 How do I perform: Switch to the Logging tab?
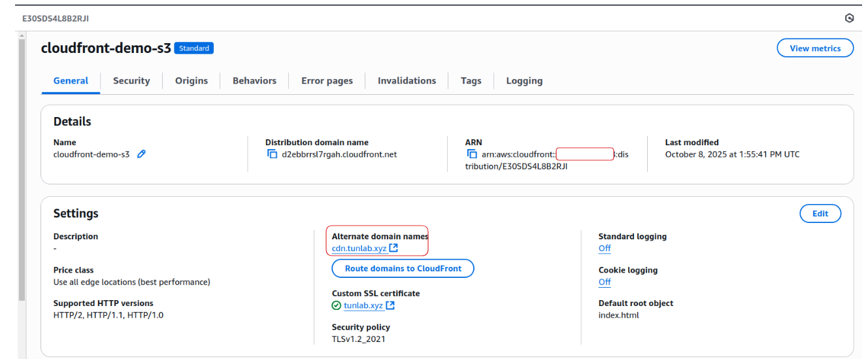pyautogui.click(x=524, y=81)
